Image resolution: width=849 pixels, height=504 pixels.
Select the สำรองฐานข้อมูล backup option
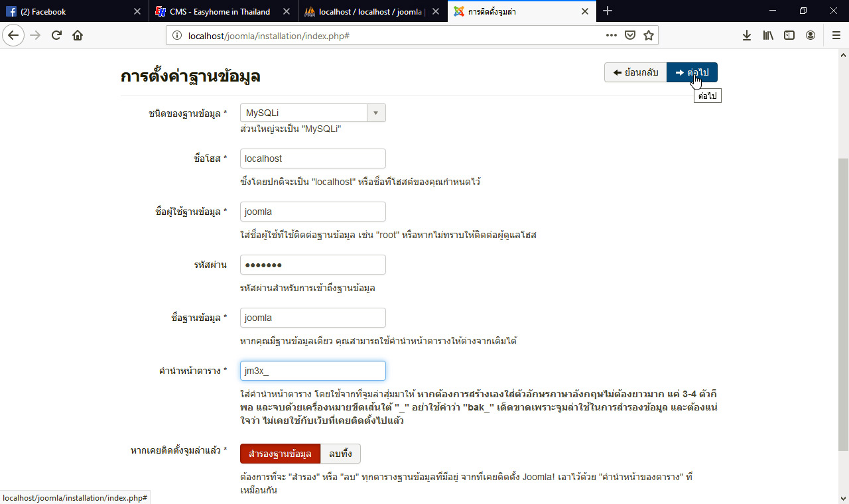pyautogui.click(x=279, y=454)
